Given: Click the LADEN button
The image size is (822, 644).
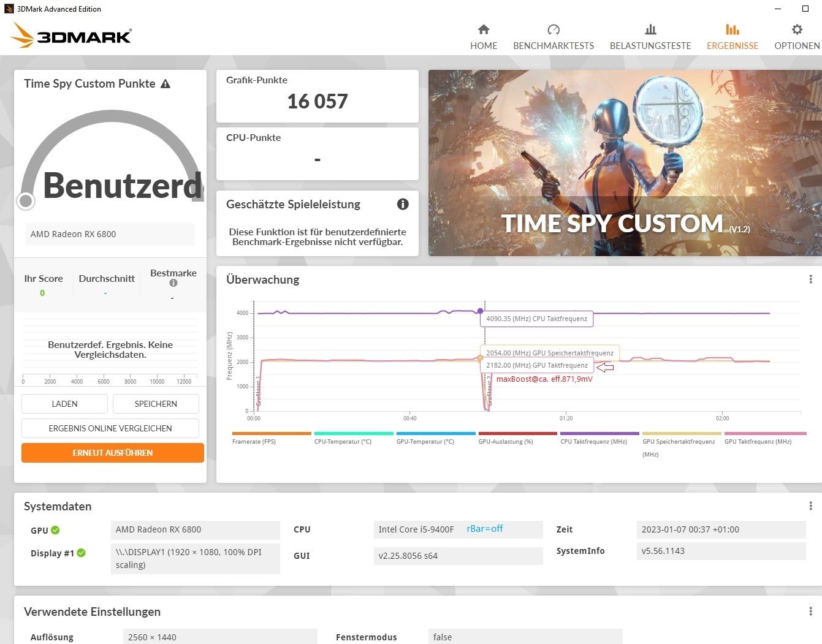Looking at the screenshot, I should tap(64, 404).
